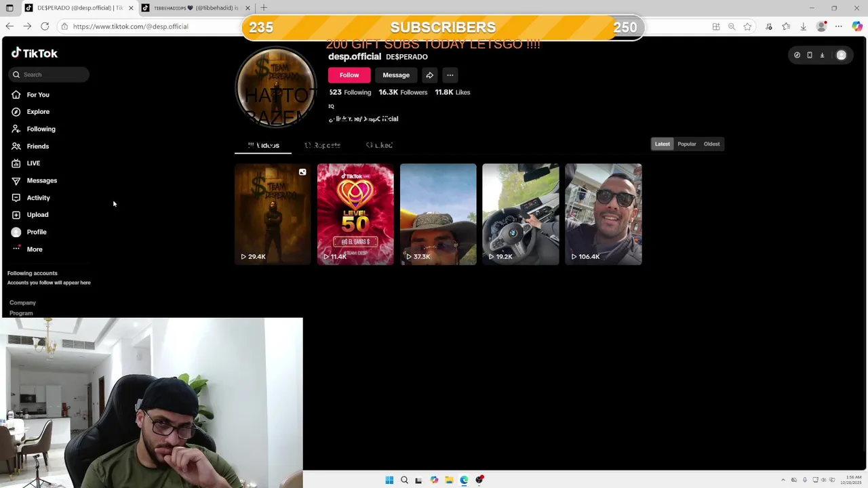The image size is (868, 488).
Task: Open the Team Desperado video with 29.4K views
Action: tap(273, 214)
